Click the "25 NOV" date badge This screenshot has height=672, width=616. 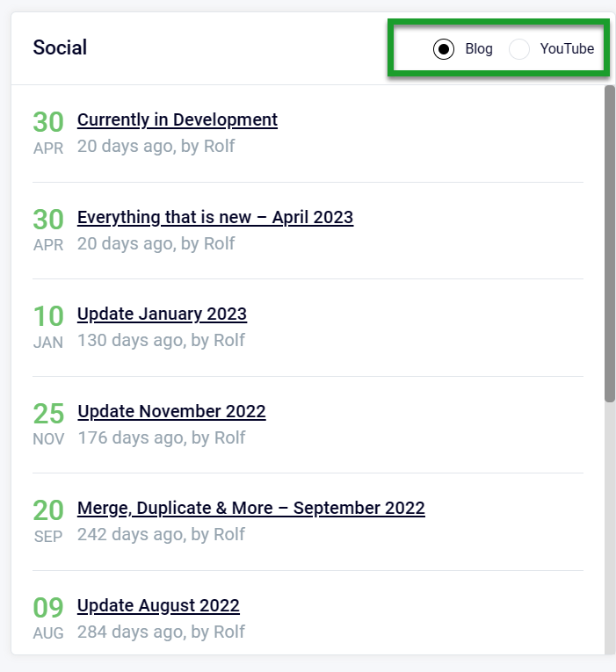[48, 424]
